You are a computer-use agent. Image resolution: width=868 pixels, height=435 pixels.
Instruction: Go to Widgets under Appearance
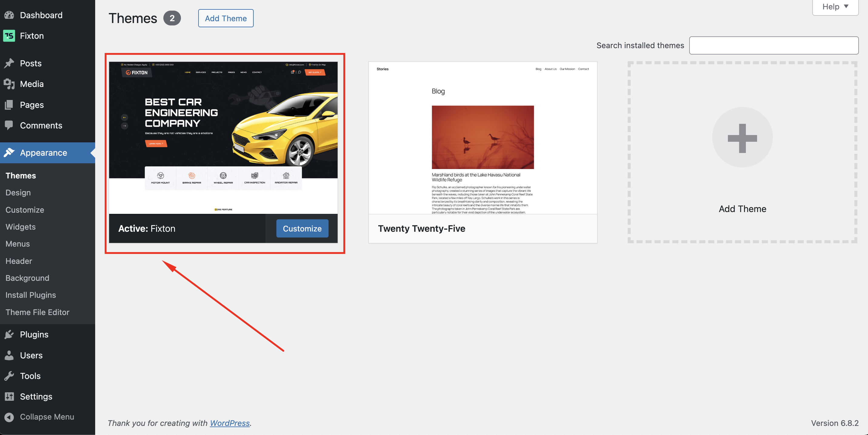(21, 227)
